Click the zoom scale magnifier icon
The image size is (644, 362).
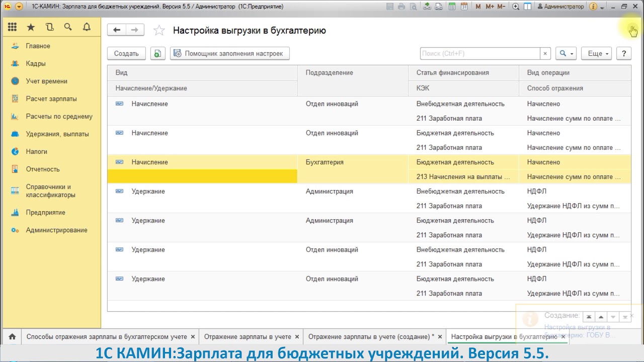pyautogui.click(x=516, y=7)
